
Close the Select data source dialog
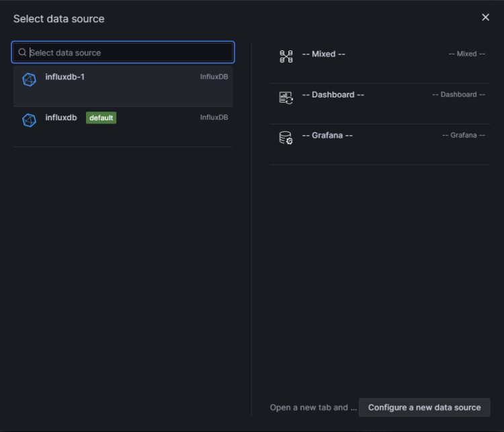485,17
